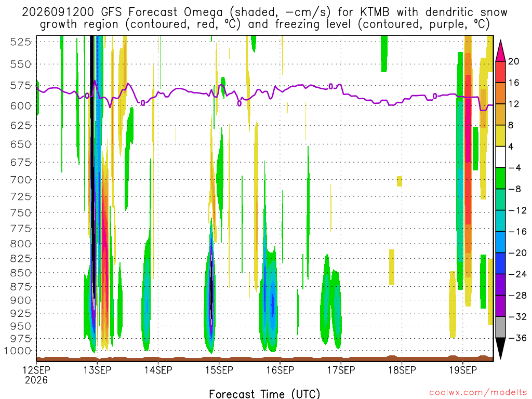This screenshot has height=399, width=532.
Task: Click the black bottom arrow of colorbar
Action: (x=500, y=349)
